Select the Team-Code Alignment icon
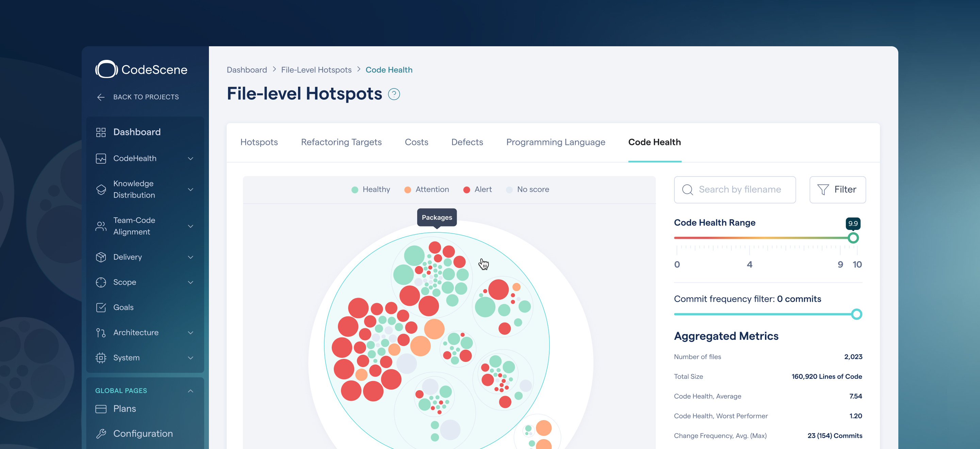The height and width of the screenshot is (449, 980). [100, 226]
